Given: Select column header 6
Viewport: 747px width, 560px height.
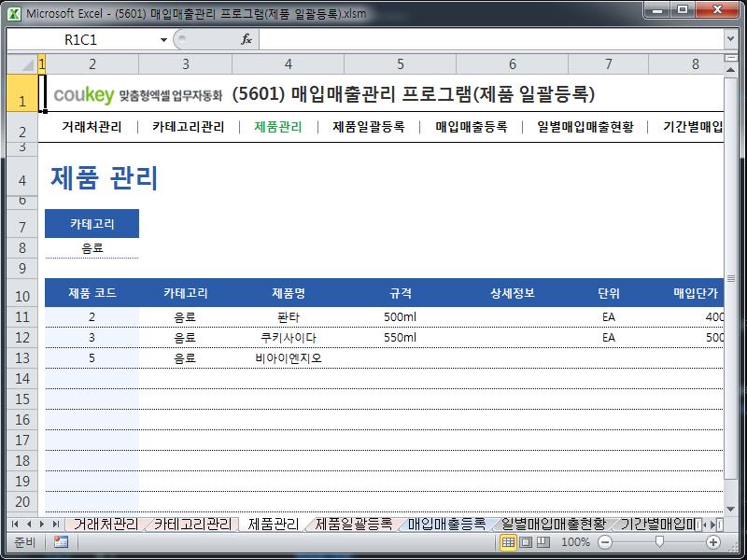Looking at the screenshot, I should click(512, 64).
